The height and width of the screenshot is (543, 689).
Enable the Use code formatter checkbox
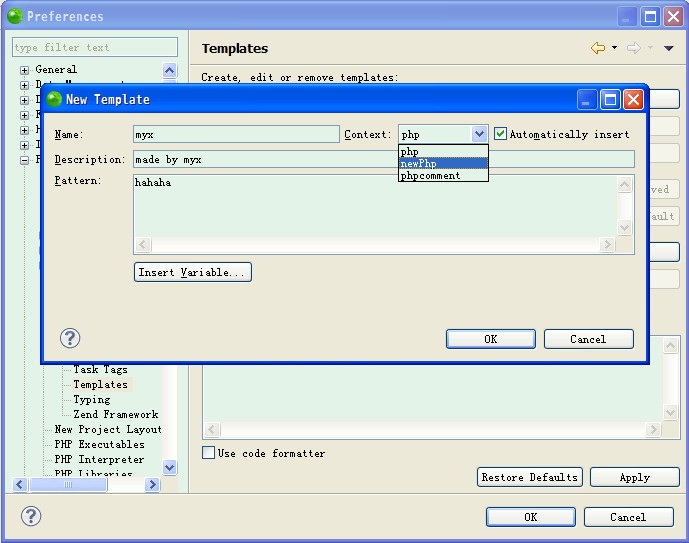click(209, 453)
